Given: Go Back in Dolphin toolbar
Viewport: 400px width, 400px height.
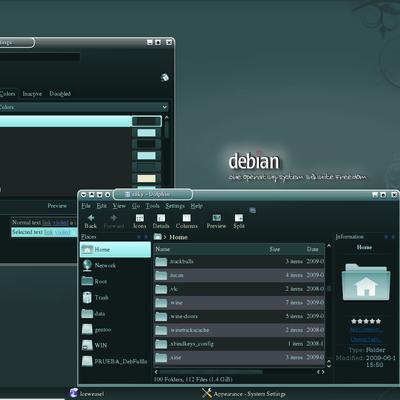Looking at the screenshot, I should pos(90,221).
